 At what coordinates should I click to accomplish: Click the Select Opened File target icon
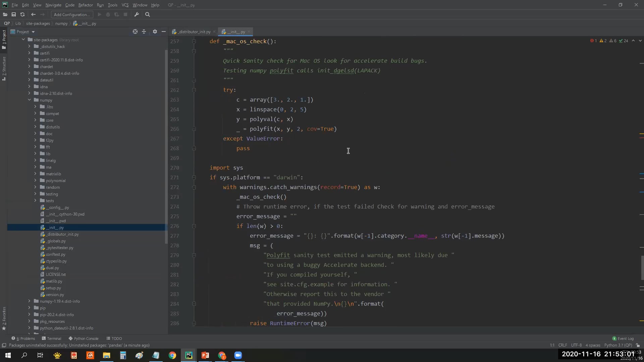coord(135,32)
